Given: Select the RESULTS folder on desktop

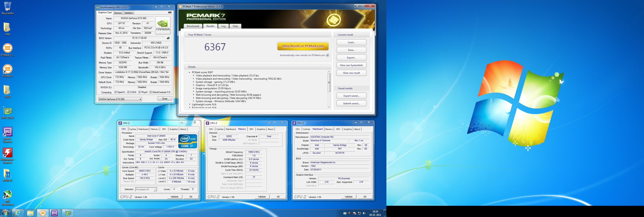Looking at the screenshot, I should (x=7, y=175).
